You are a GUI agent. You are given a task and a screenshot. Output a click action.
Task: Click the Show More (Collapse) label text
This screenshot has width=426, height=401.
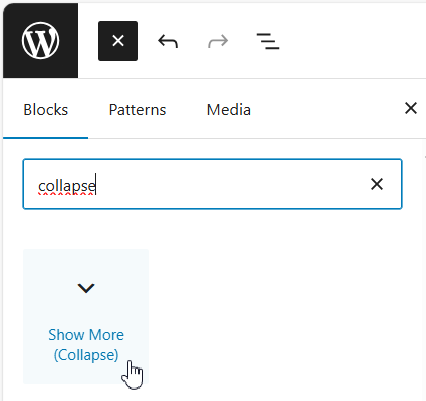point(86,345)
